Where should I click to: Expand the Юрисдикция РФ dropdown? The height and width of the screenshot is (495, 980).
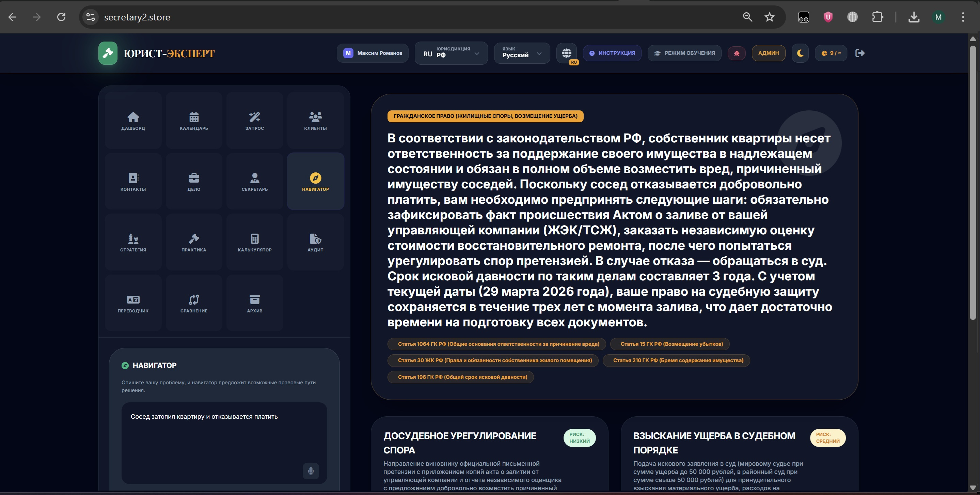coord(451,53)
